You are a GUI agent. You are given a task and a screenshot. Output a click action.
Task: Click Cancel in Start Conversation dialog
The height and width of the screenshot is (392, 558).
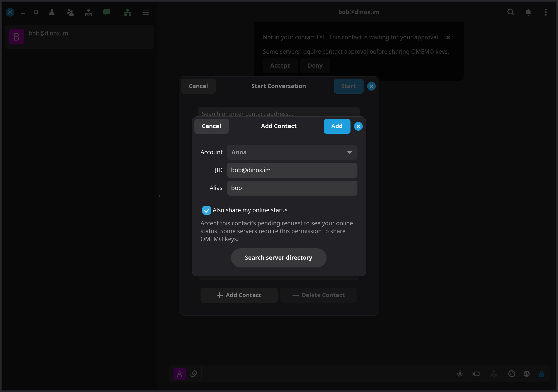198,86
